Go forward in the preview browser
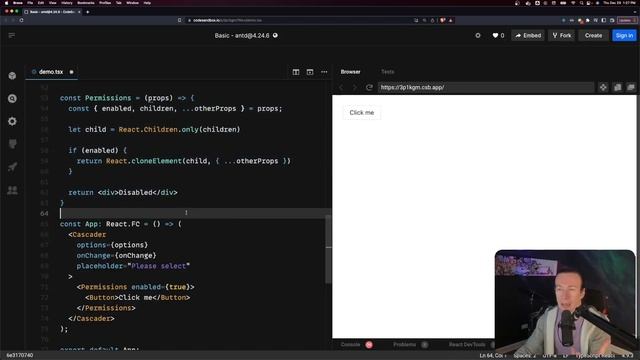640x360 pixels. coord(355,87)
